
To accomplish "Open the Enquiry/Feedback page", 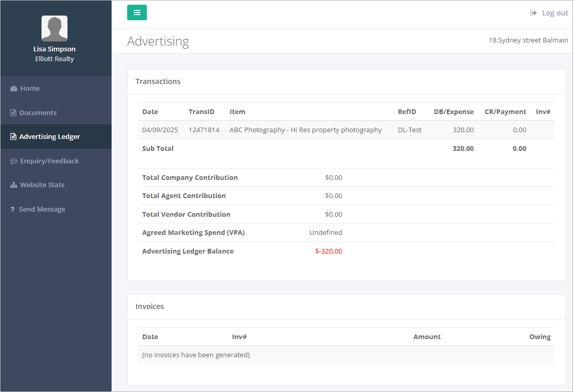I will [x=48, y=161].
